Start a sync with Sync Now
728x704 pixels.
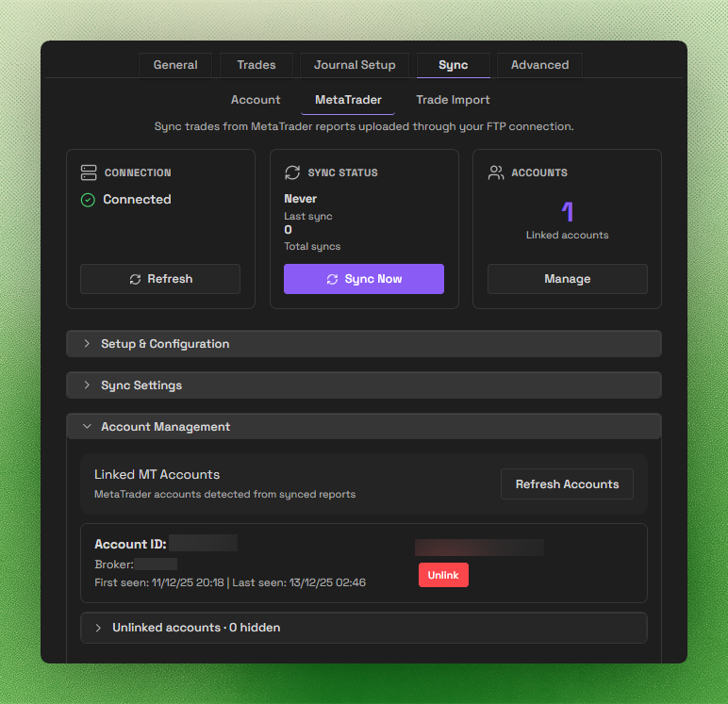tap(364, 279)
